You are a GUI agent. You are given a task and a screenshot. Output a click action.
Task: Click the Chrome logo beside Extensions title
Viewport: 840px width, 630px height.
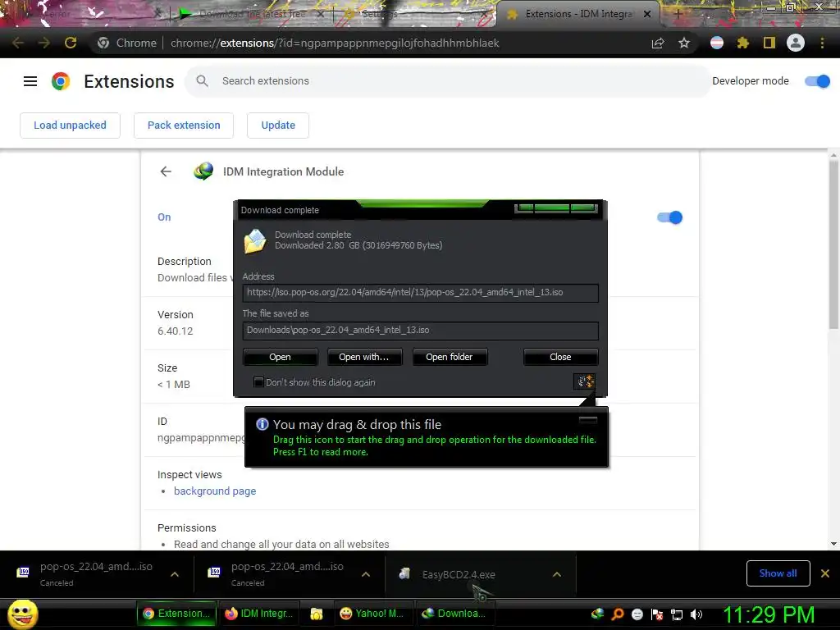point(61,81)
